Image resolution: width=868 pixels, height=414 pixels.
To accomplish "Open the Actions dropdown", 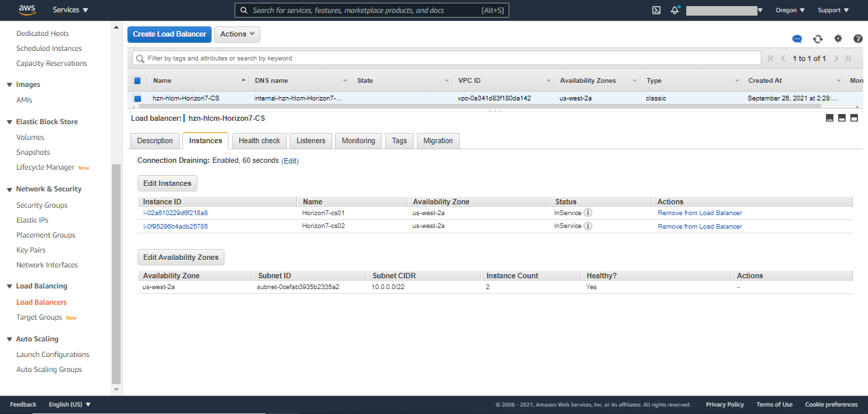I will pyautogui.click(x=237, y=34).
